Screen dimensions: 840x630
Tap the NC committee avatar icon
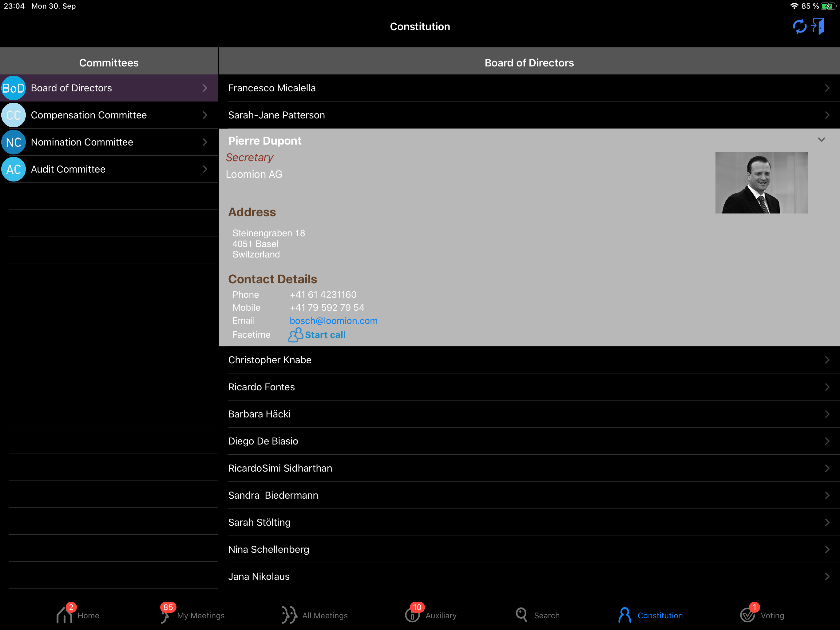[14, 142]
